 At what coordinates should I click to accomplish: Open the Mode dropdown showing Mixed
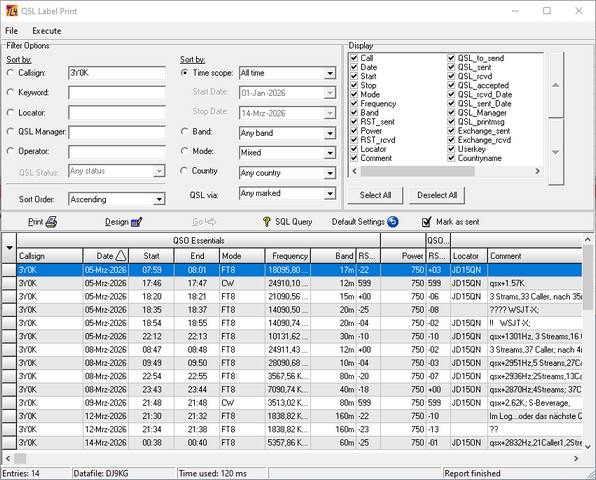coord(330,153)
